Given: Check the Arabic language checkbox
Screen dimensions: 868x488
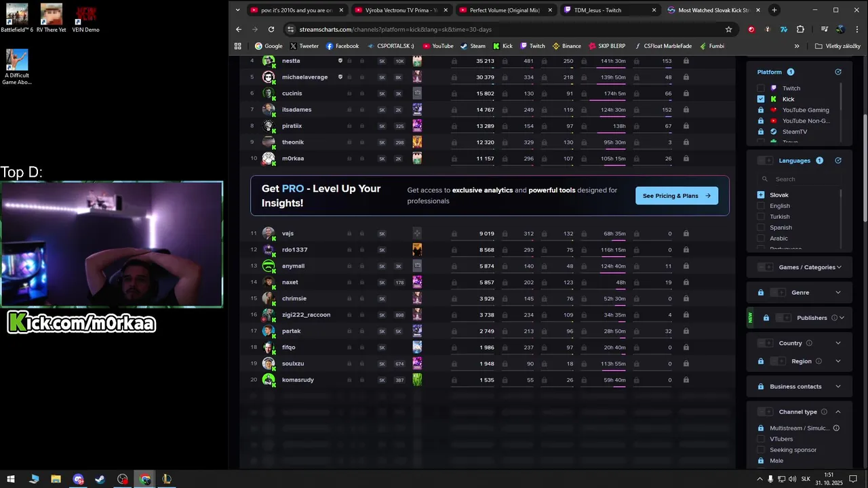Looking at the screenshot, I should click(x=761, y=239).
